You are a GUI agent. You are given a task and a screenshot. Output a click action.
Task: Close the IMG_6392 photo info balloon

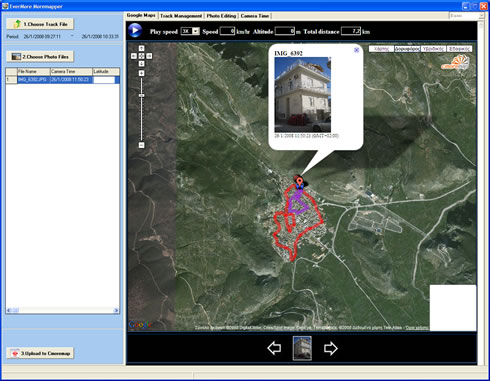[x=356, y=50]
